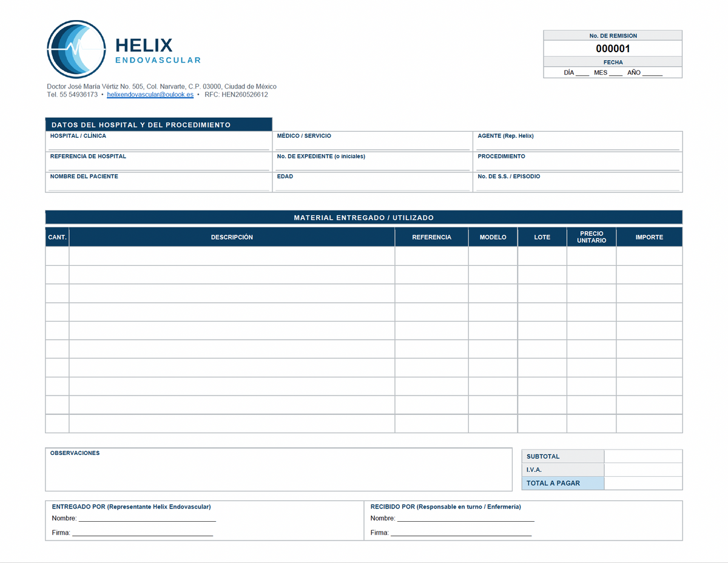Click the PROCEDIMIENTO field
Viewport: 728px width, 563px height.
578,162
